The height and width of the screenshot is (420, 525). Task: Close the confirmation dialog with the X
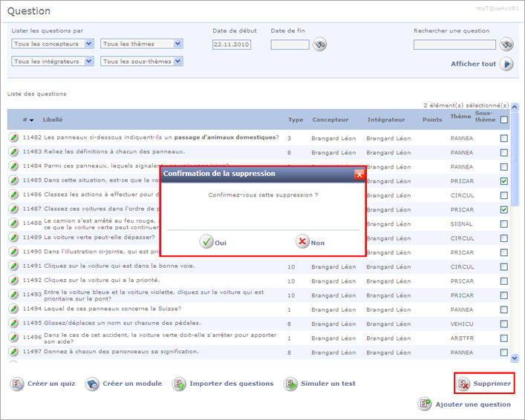click(x=359, y=174)
